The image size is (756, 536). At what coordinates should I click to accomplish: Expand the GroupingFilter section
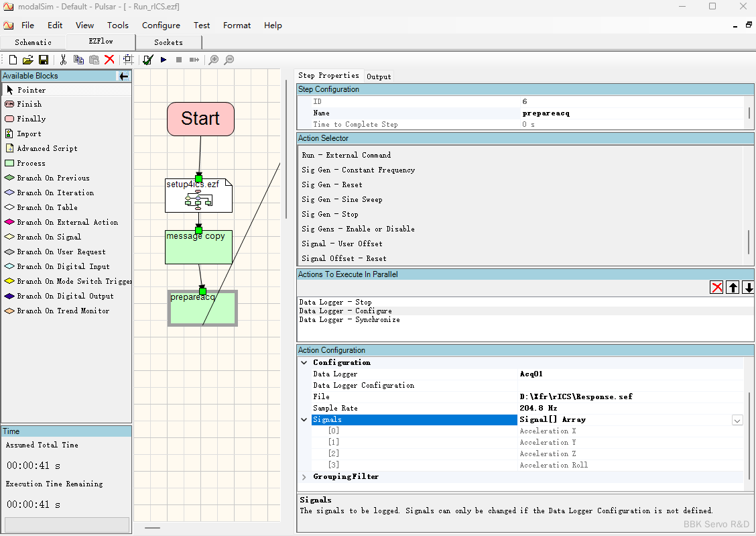304,477
